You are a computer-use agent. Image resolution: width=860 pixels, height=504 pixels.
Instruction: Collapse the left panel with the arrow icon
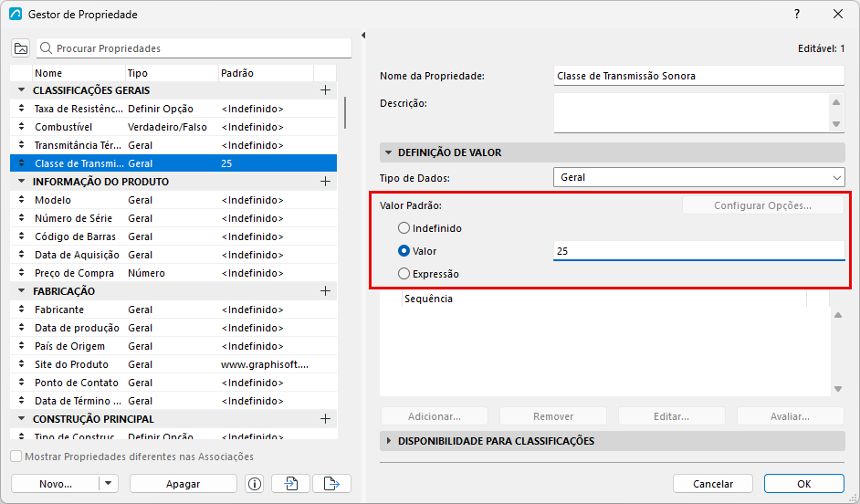point(363,35)
